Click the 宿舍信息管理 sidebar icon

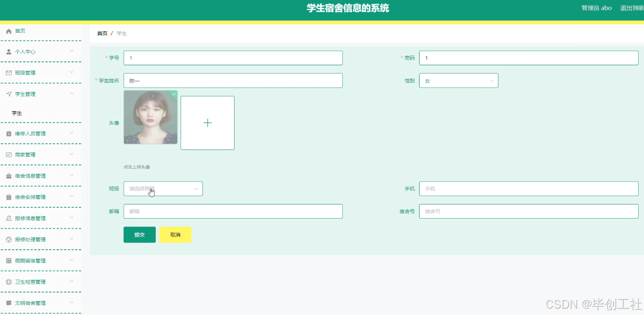click(x=8, y=175)
